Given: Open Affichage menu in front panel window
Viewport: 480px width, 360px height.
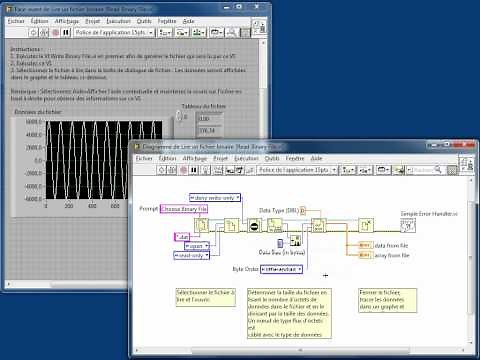Looking at the screenshot, I should point(67,21).
